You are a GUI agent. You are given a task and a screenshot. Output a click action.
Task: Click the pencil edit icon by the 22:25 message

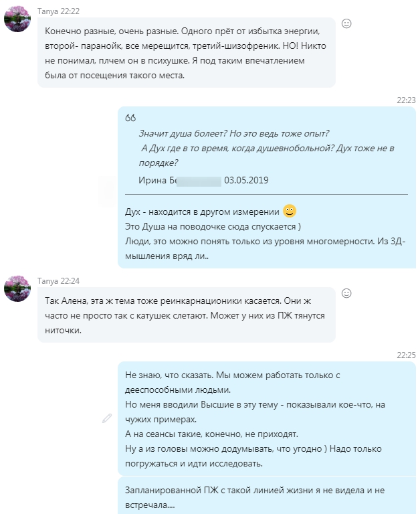coord(107,418)
